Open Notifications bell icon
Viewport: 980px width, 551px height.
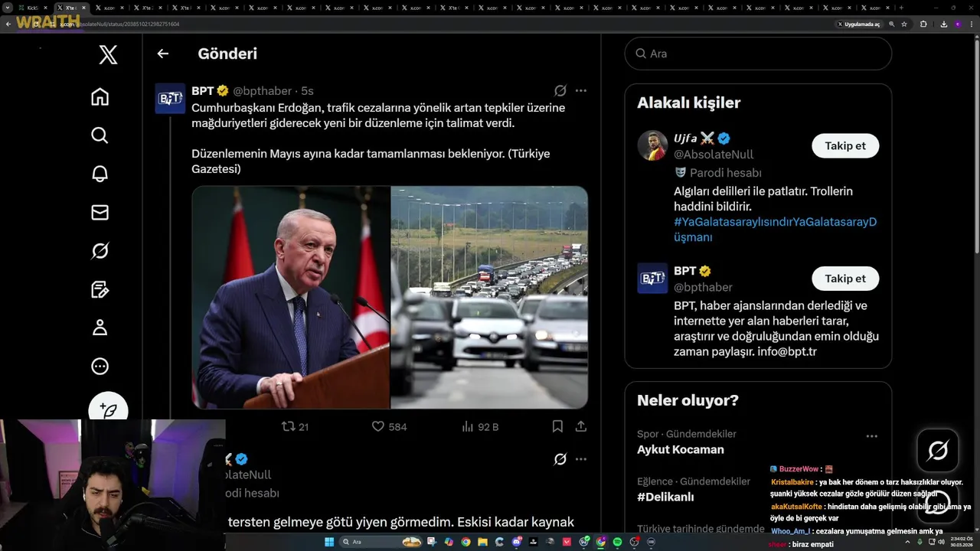[x=100, y=174]
